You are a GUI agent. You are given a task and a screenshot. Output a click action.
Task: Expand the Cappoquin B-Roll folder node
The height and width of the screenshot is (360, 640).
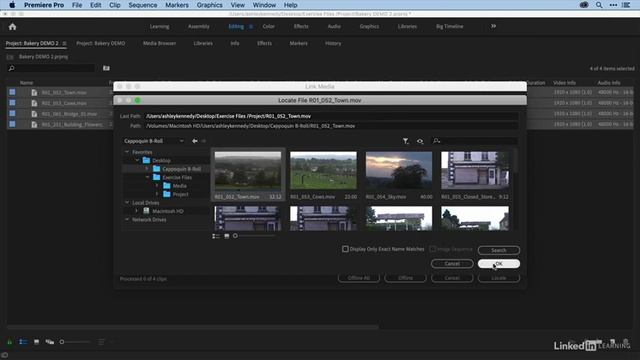(x=147, y=169)
